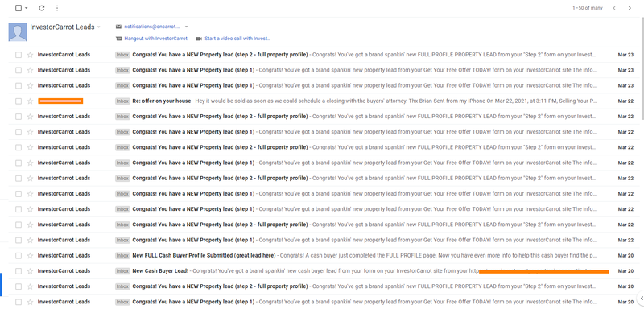
Task: Click sender name on 'New Cash Buyer Lead!' row
Action: coord(64,271)
